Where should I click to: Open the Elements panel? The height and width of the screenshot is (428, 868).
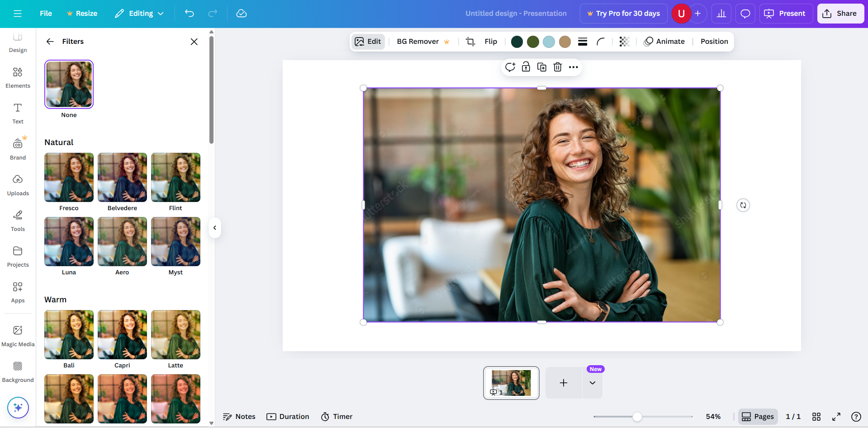coord(18,77)
